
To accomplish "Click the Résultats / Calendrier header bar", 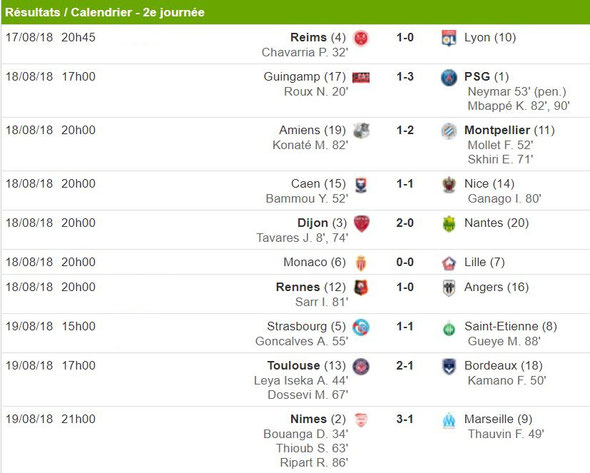I will click(295, 12).
